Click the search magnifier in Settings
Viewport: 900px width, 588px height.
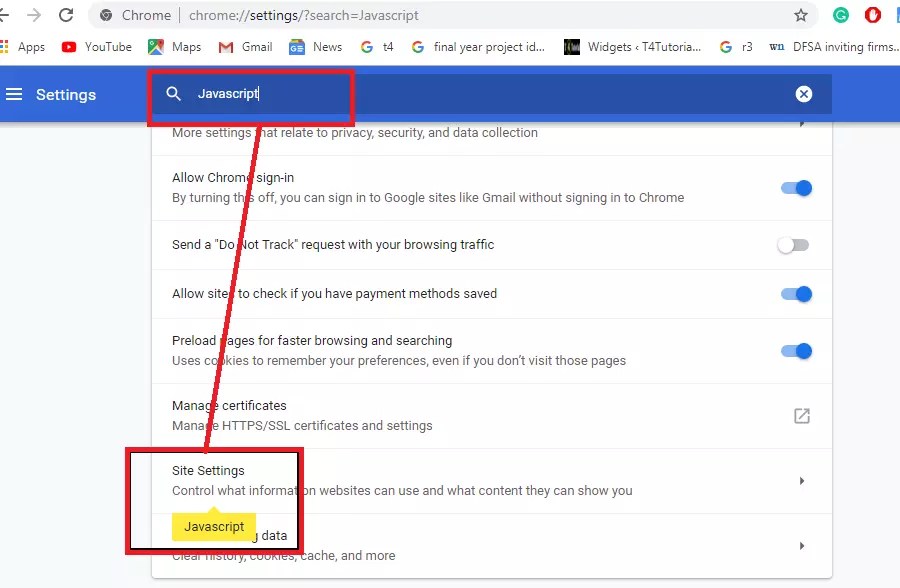coord(173,93)
